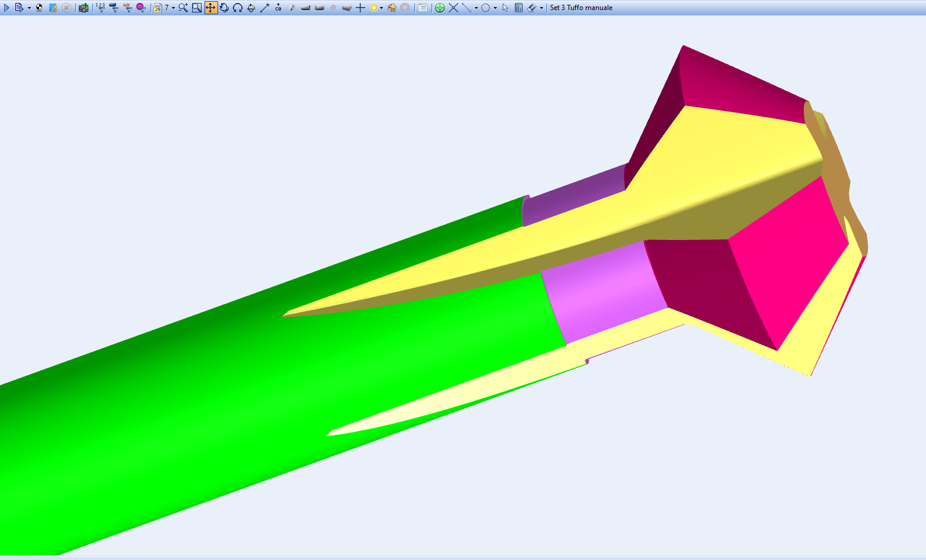Click the list panel window icon
The height and width of the screenshot is (560, 926).
point(423,8)
